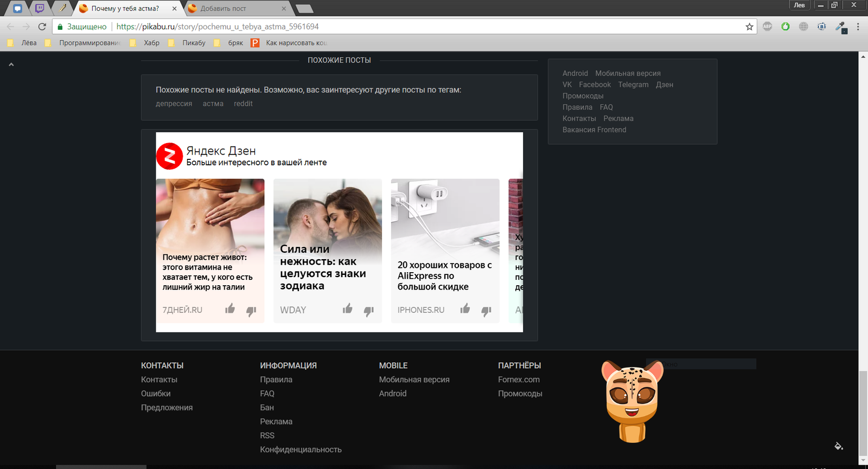The width and height of the screenshot is (868, 469).
Task: Open the color picker eyedropper extension
Action: tap(841, 27)
